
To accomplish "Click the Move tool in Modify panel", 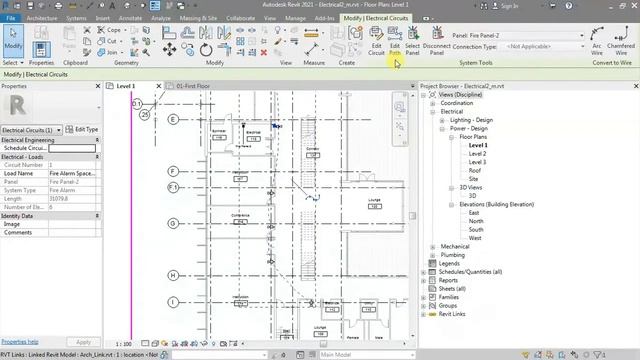I will pyautogui.click(x=169, y=50).
